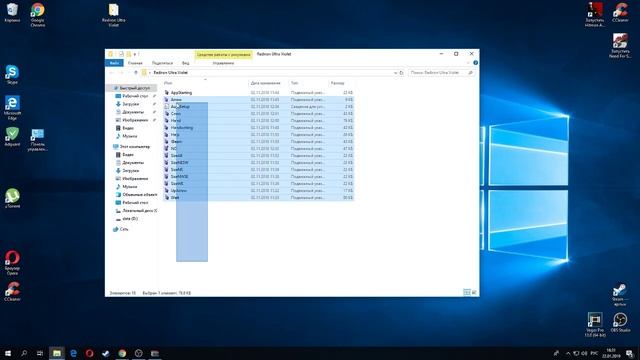Viewport: 640px width, 360px height.
Task: Open the Control Panel desktop shortcut
Action: click(38, 140)
